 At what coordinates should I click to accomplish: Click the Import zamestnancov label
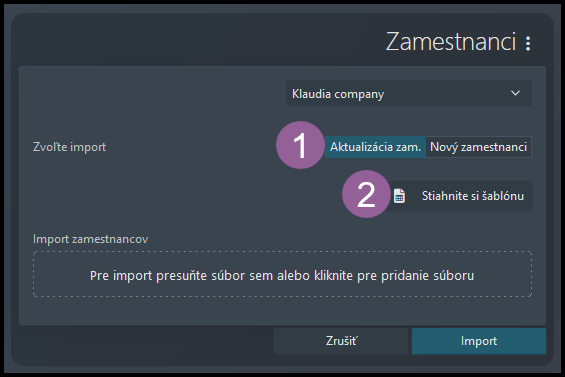point(90,239)
